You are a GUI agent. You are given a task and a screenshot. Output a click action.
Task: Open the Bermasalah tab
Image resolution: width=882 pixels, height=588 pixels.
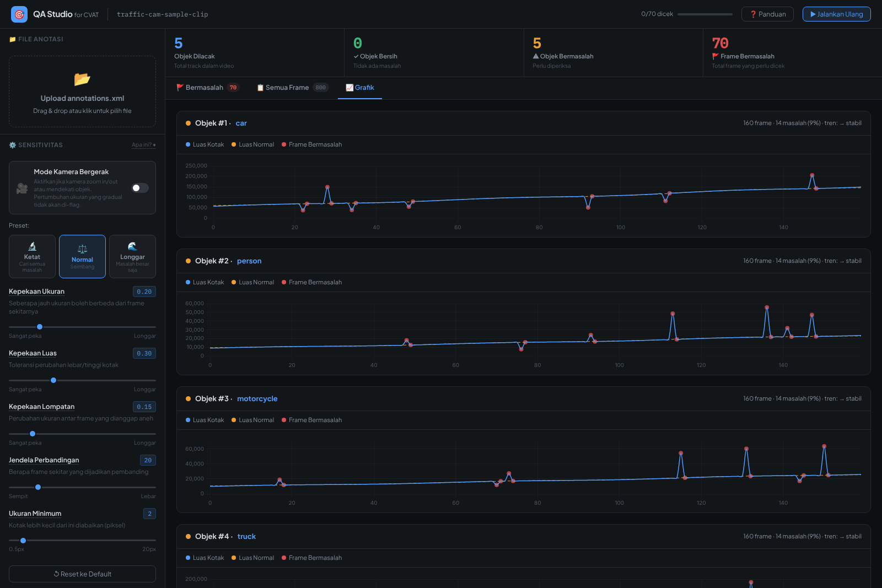pyautogui.click(x=207, y=88)
